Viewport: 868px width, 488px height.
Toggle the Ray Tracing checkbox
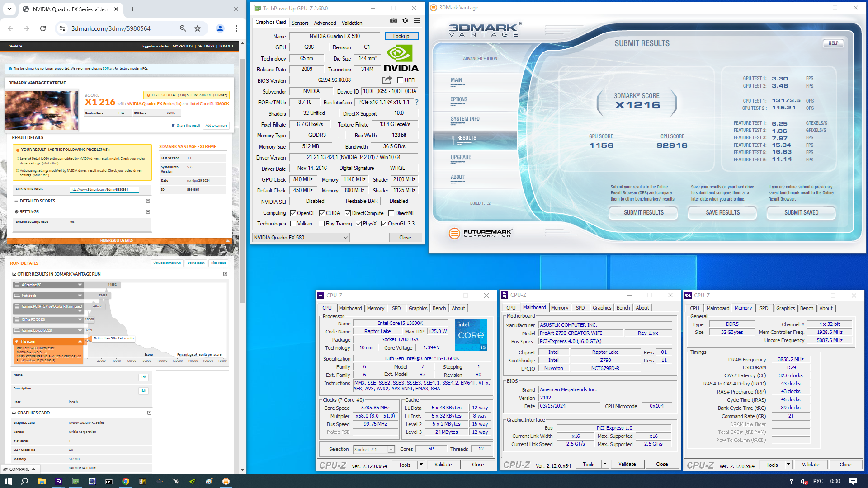point(321,224)
